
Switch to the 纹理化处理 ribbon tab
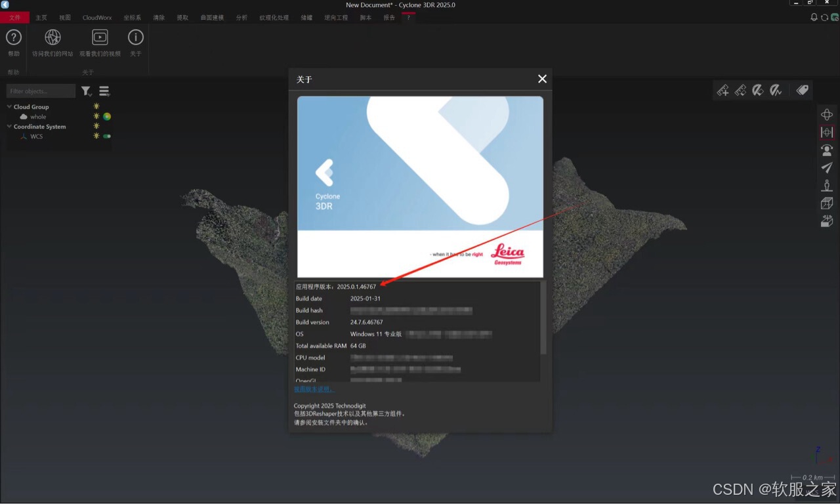tap(274, 18)
